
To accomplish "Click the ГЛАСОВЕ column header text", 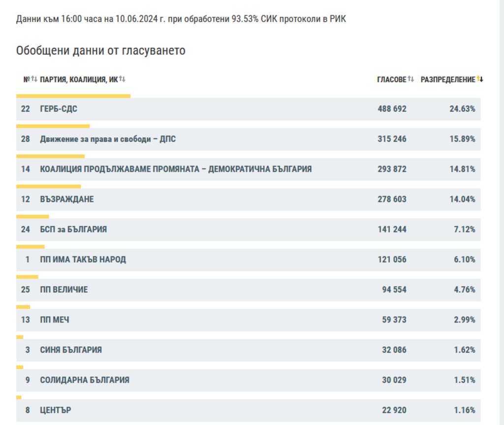I will click(x=392, y=79).
